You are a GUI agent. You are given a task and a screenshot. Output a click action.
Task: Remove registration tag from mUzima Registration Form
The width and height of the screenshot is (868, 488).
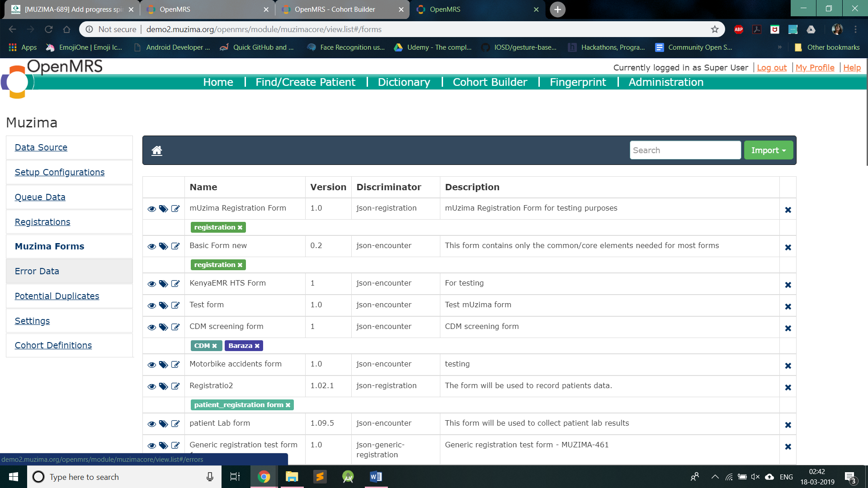tap(240, 227)
